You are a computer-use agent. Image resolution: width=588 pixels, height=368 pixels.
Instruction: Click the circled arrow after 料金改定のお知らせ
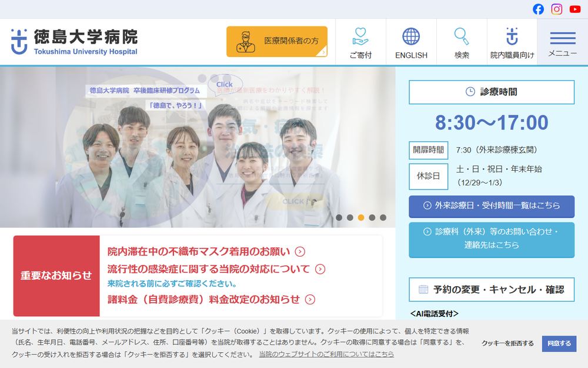coord(310,299)
